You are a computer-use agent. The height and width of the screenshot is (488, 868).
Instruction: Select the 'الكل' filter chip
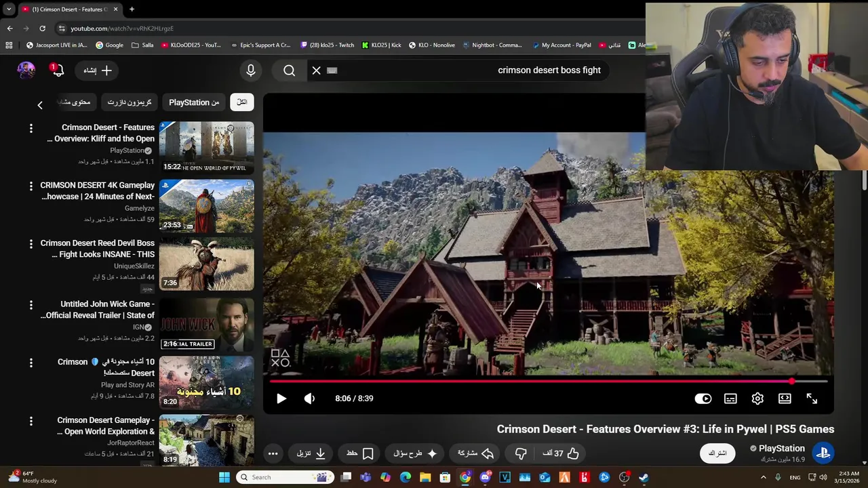pyautogui.click(x=242, y=102)
